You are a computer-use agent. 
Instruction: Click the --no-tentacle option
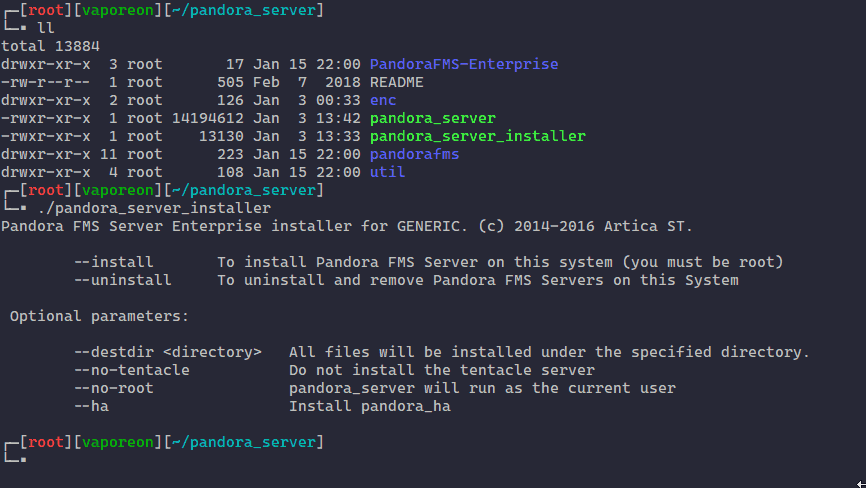point(131,370)
